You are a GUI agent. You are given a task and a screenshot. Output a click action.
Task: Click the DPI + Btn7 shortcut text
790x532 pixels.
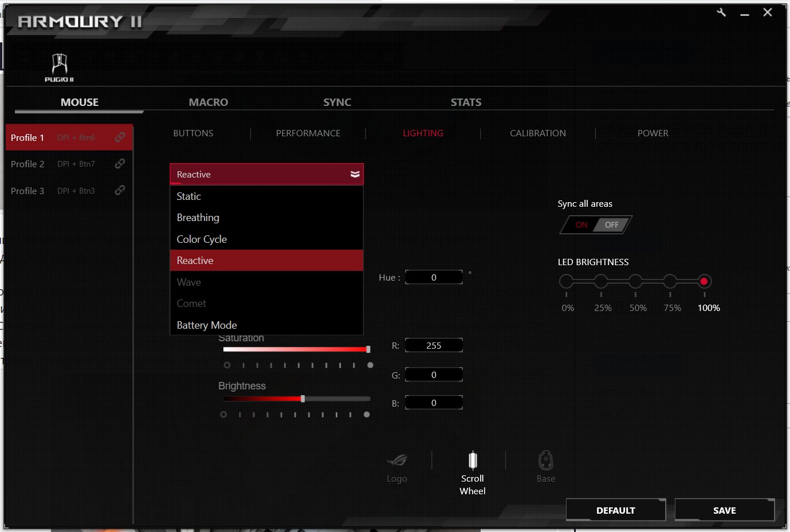tap(76, 164)
